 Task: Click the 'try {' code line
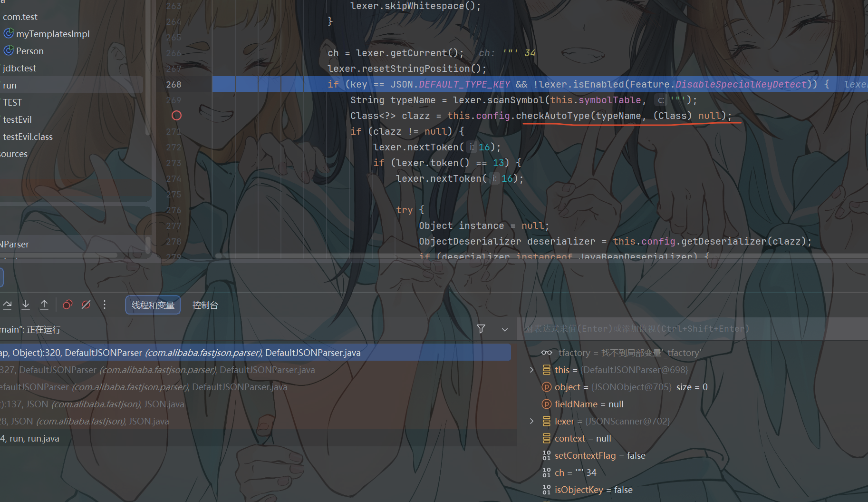410,210
